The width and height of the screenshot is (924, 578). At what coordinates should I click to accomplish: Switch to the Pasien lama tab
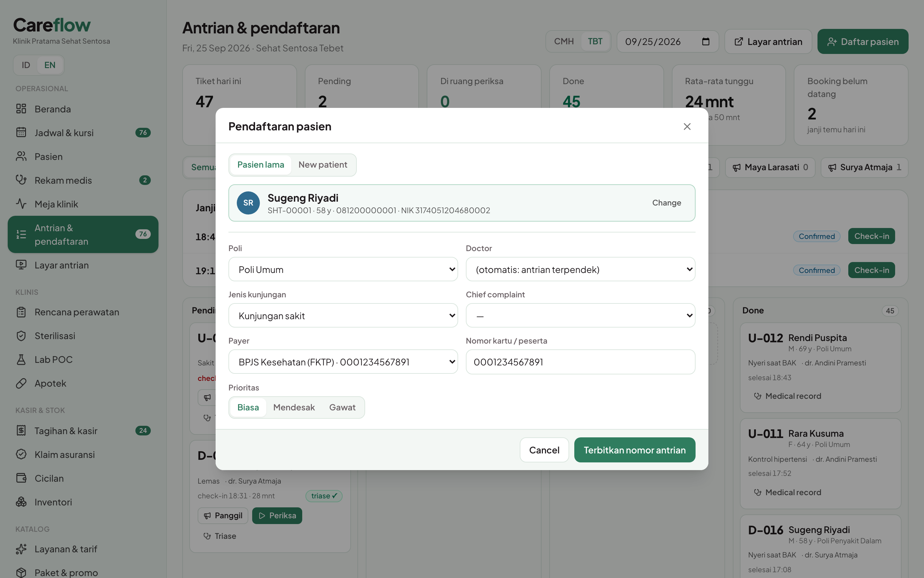pyautogui.click(x=261, y=165)
